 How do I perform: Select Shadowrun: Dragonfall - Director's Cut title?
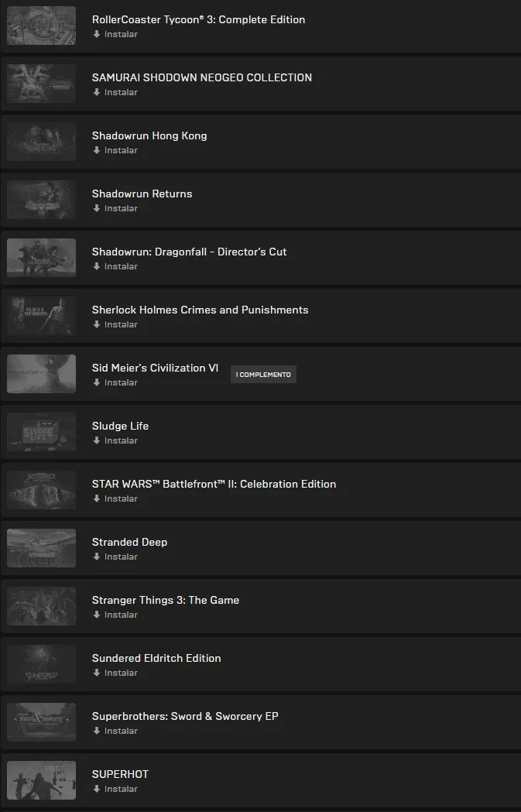click(189, 252)
